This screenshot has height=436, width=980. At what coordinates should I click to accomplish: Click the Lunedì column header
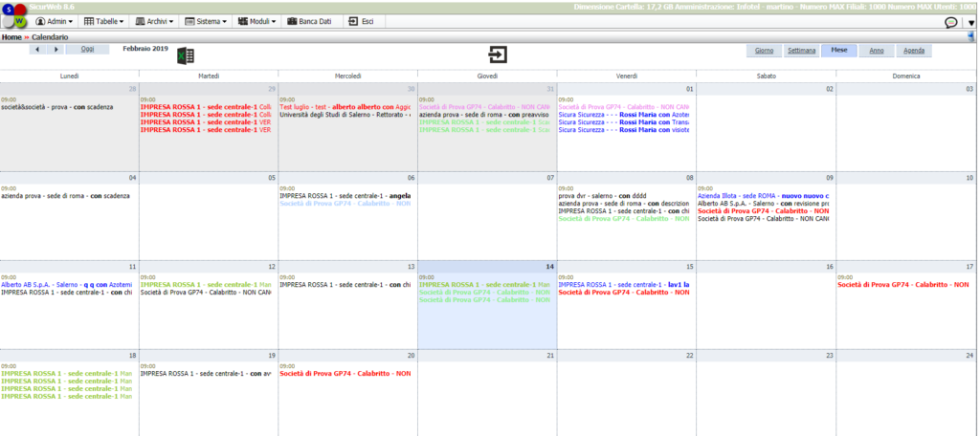click(x=69, y=76)
